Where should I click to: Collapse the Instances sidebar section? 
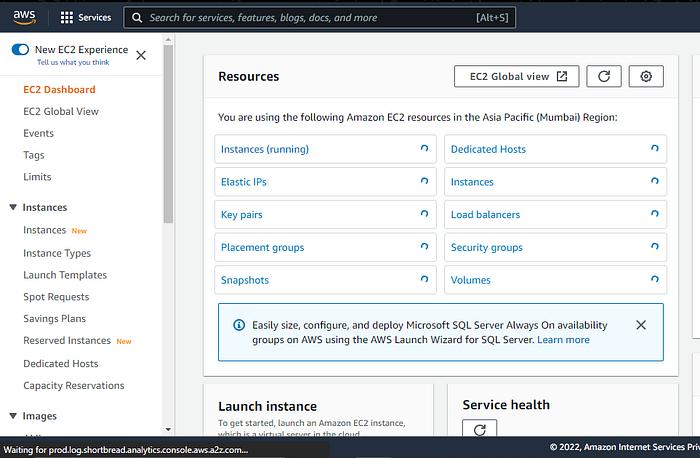click(13, 207)
